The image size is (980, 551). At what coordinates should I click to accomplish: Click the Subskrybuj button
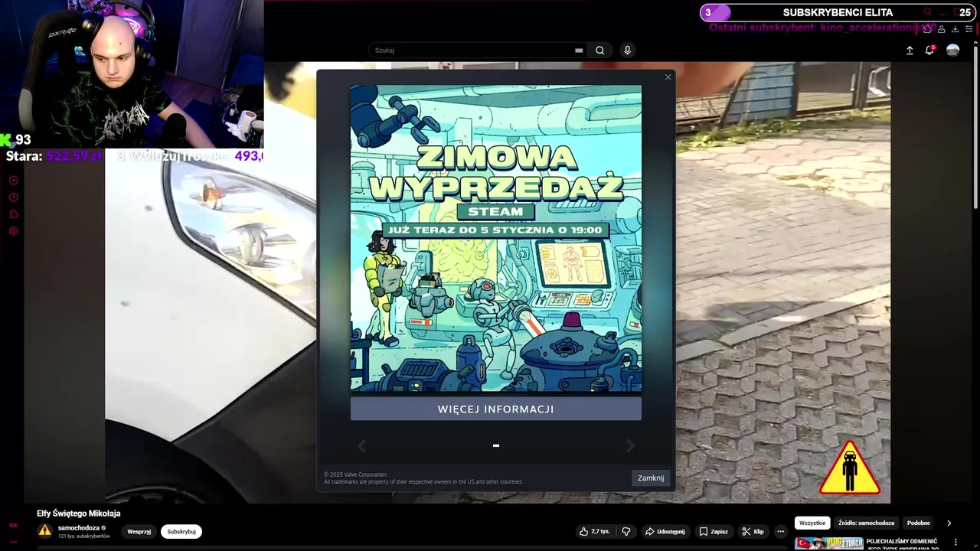181,532
